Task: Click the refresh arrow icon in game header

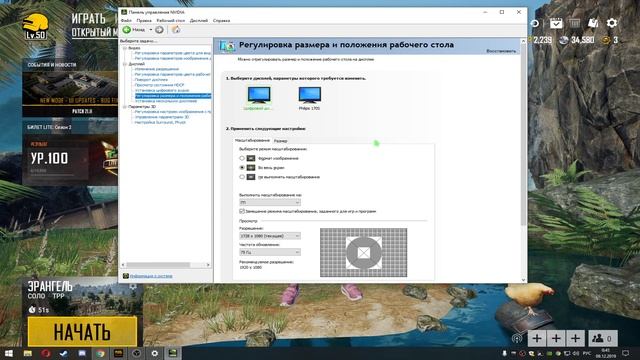Action: pyautogui.click(x=534, y=24)
